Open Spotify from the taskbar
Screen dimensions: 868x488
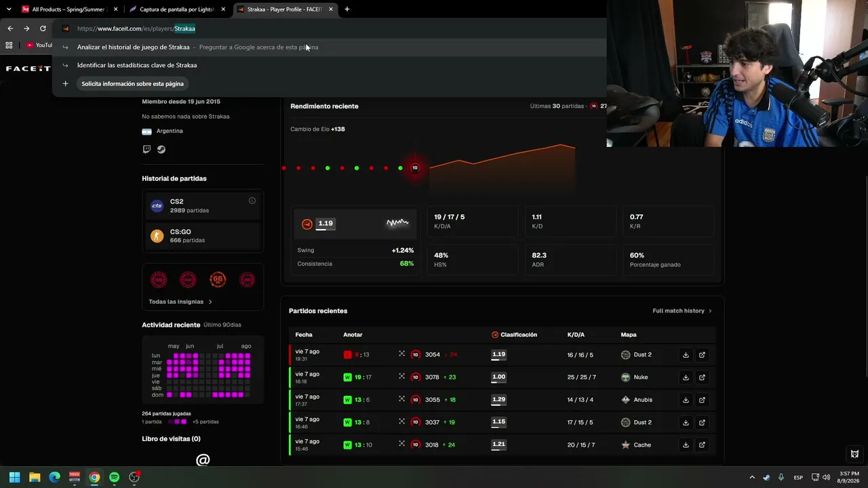(x=114, y=477)
